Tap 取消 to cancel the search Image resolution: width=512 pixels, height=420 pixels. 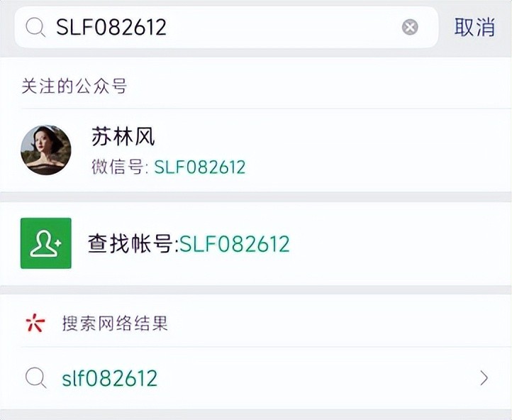pos(474,28)
